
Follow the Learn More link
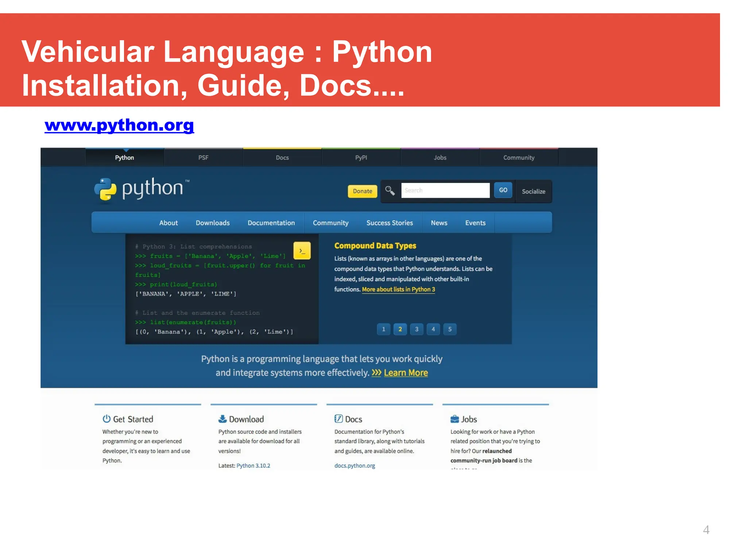pos(406,373)
